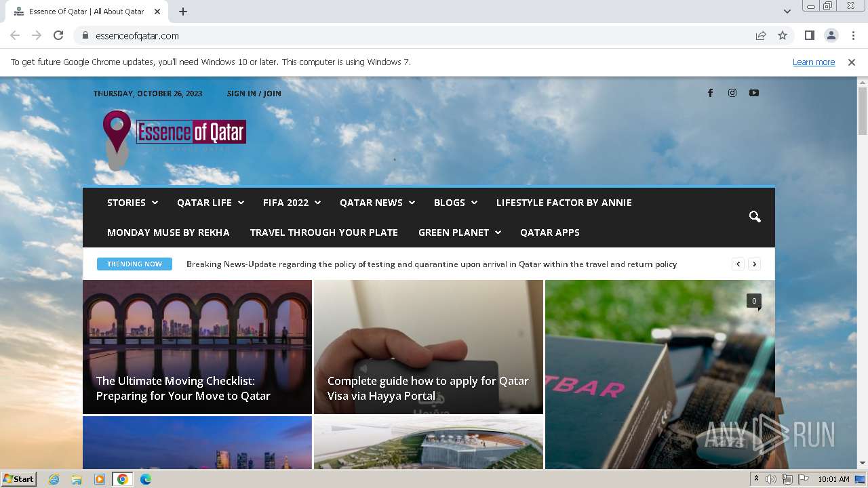Open the YouTube social icon

click(x=754, y=93)
